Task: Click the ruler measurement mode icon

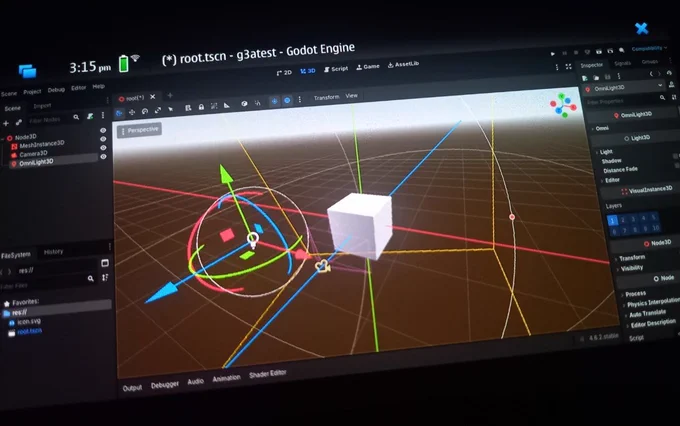Action: click(227, 105)
